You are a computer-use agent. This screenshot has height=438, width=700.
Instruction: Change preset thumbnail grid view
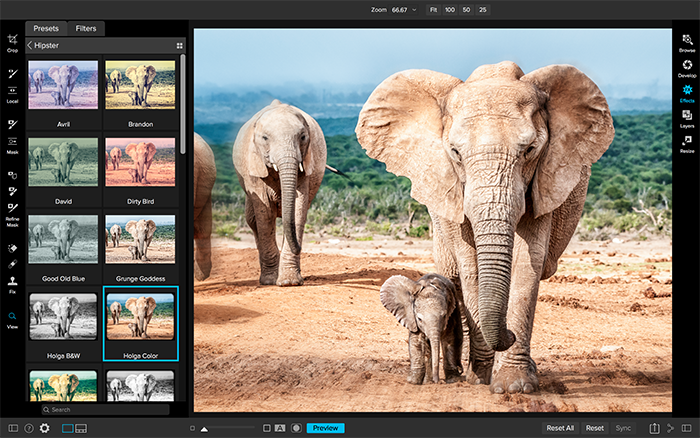pos(179,45)
